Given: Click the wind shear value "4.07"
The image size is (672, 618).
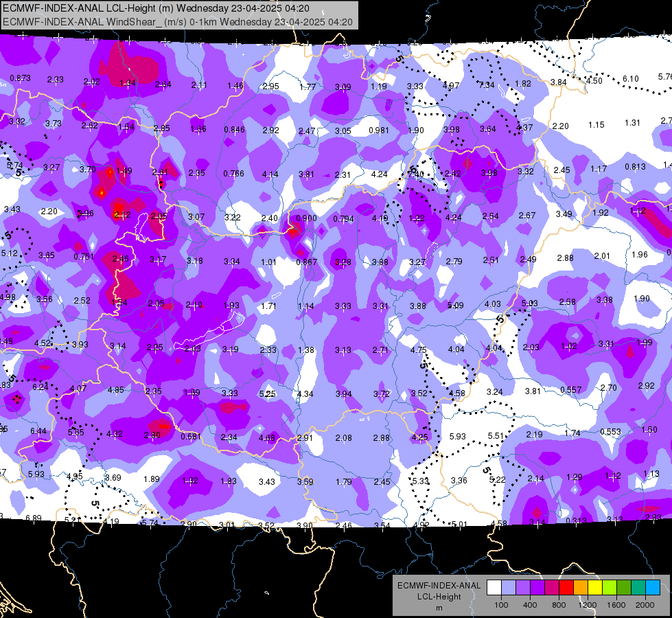Looking at the screenshot, I should pos(78,389).
